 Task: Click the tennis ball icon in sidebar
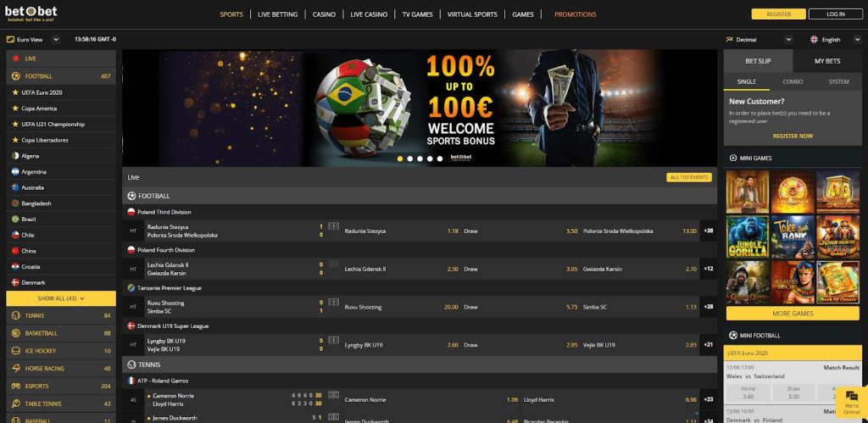(15, 315)
